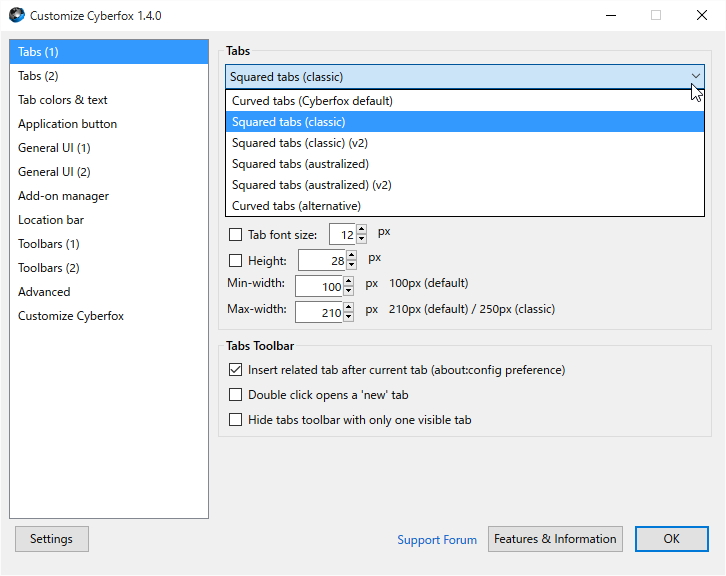
Task: Open the Support Forum link
Action: (x=437, y=540)
